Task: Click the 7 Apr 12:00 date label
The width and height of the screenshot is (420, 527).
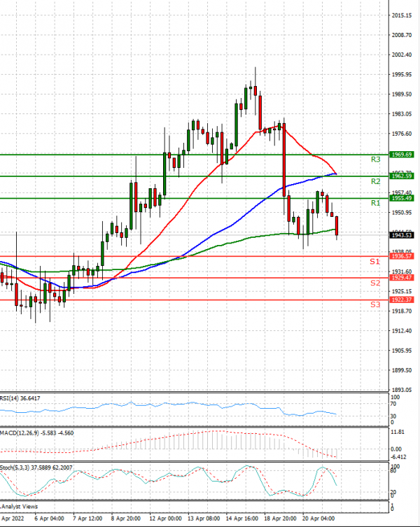Action: point(87,519)
